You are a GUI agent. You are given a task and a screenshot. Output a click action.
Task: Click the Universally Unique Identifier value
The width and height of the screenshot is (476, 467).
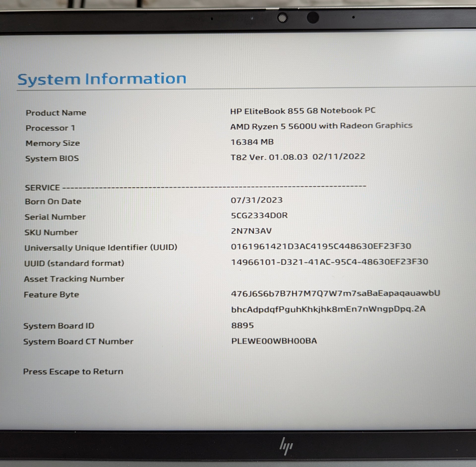(321, 246)
